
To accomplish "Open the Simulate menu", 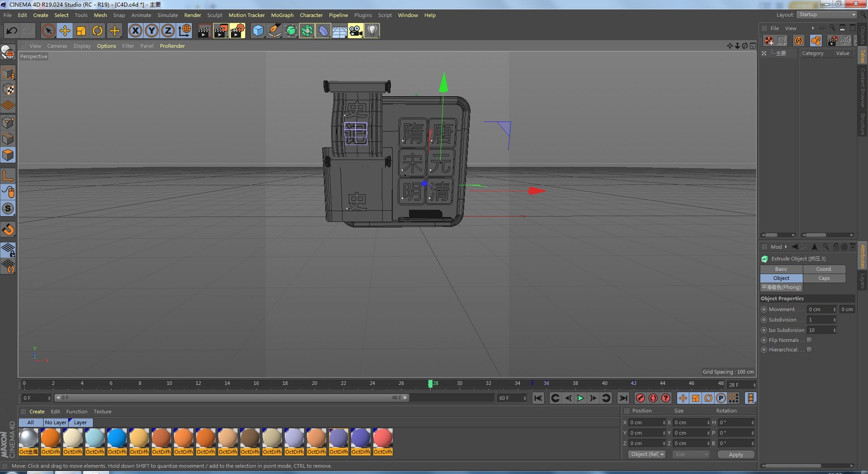I will pos(167,15).
